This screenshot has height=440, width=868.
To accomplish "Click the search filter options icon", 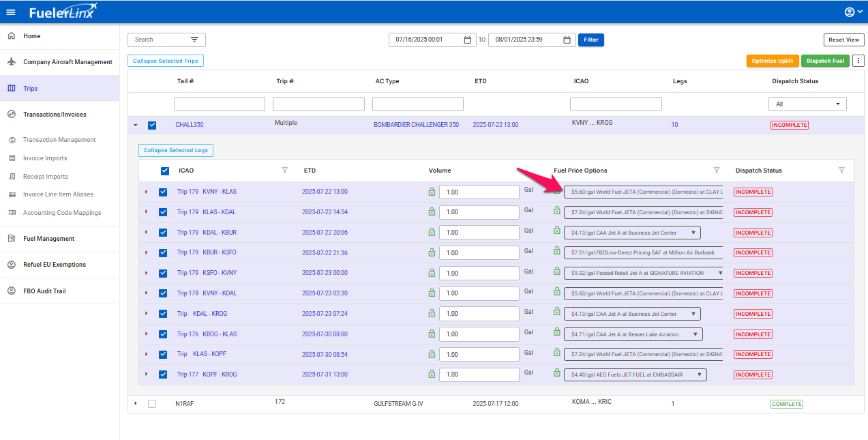I will click(x=194, y=40).
